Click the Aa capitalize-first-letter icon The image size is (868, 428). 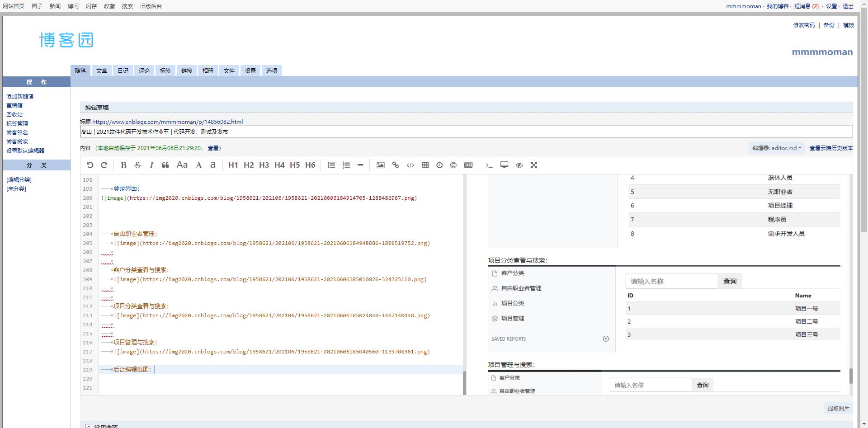click(x=182, y=165)
